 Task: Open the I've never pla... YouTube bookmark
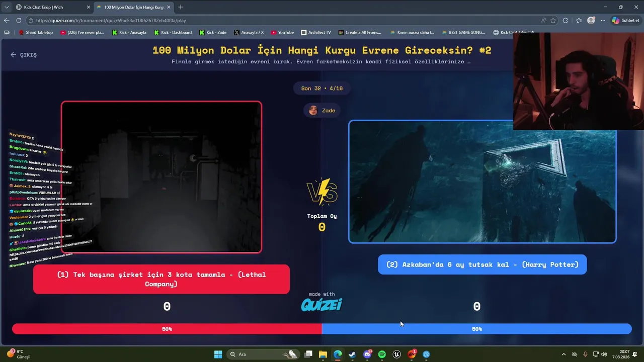click(83, 32)
